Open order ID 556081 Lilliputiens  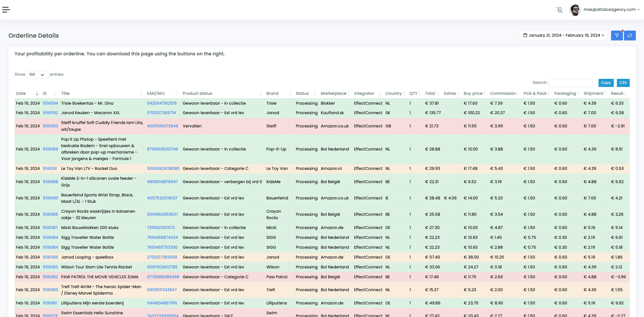click(50, 303)
